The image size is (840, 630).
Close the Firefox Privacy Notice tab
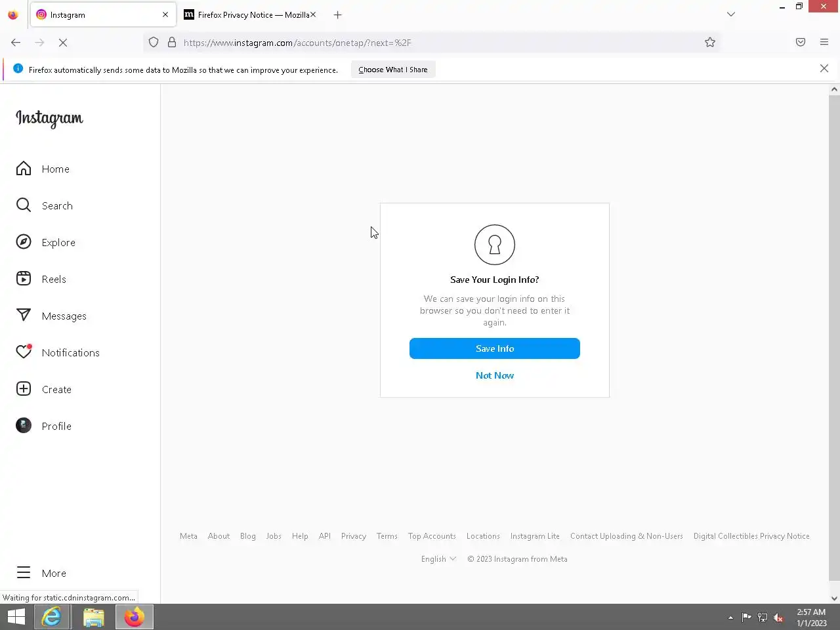pos(313,14)
